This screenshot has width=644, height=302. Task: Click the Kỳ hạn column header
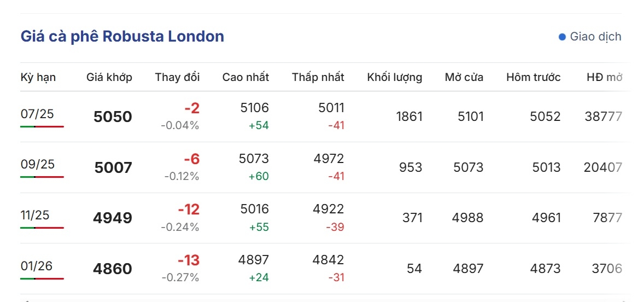(x=38, y=77)
